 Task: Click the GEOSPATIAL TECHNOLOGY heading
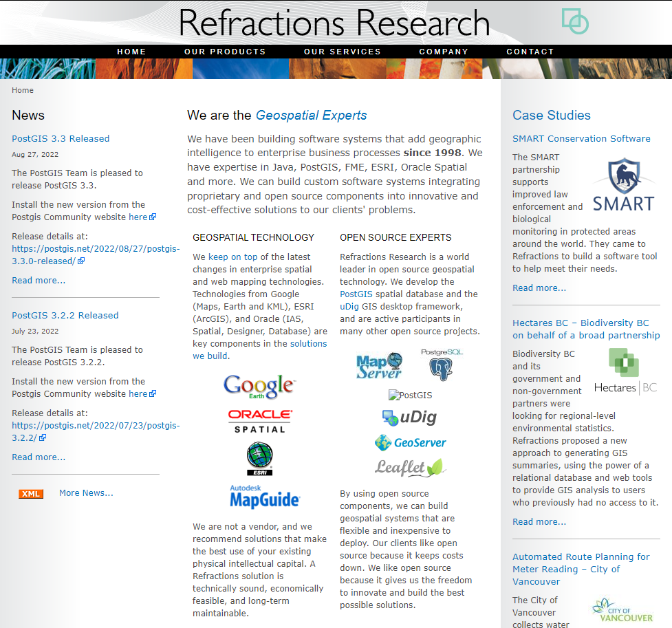[x=253, y=237]
